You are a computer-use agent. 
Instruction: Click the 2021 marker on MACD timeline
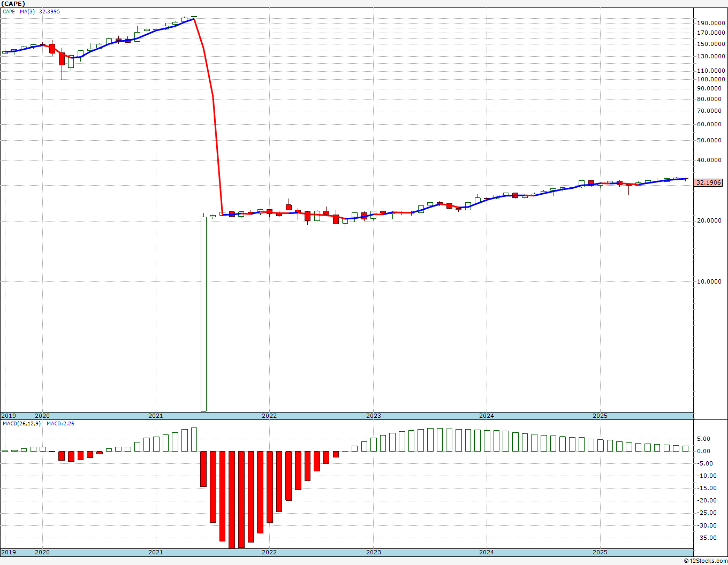tap(156, 552)
